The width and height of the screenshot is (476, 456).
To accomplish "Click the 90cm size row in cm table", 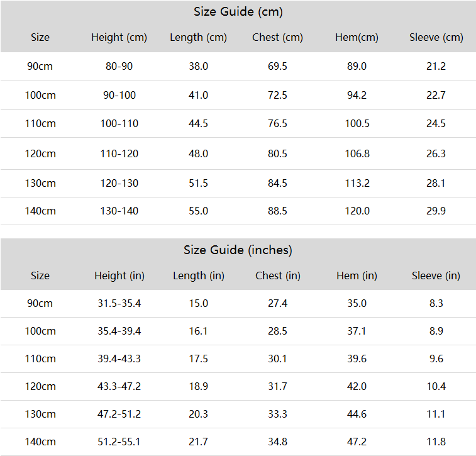I will pyautogui.click(x=238, y=66).
